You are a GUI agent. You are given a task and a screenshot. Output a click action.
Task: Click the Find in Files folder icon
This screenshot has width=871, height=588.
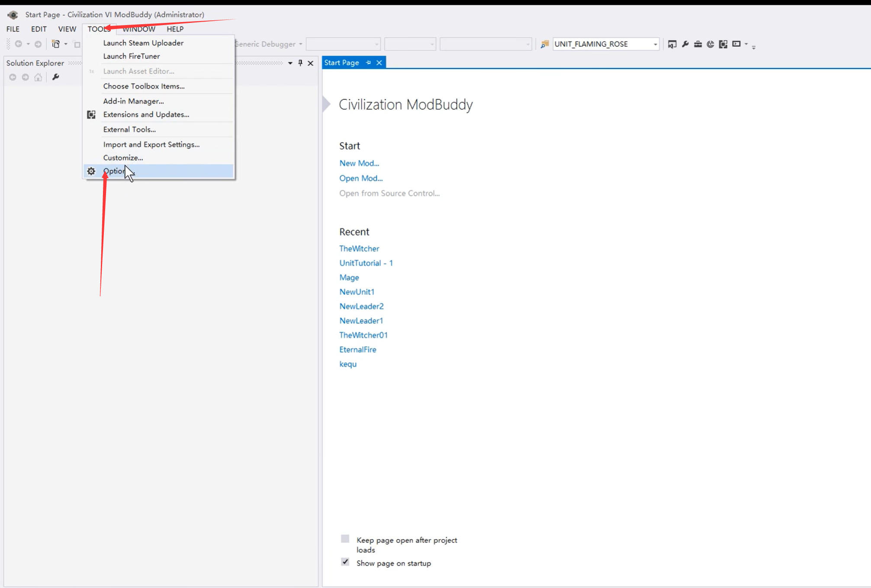(545, 44)
